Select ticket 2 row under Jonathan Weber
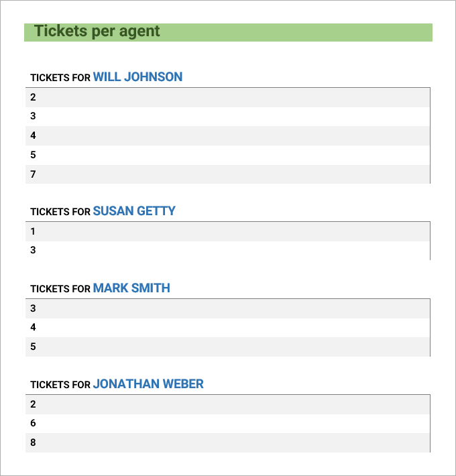The height and width of the screenshot is (476, 456). (227, 405)
